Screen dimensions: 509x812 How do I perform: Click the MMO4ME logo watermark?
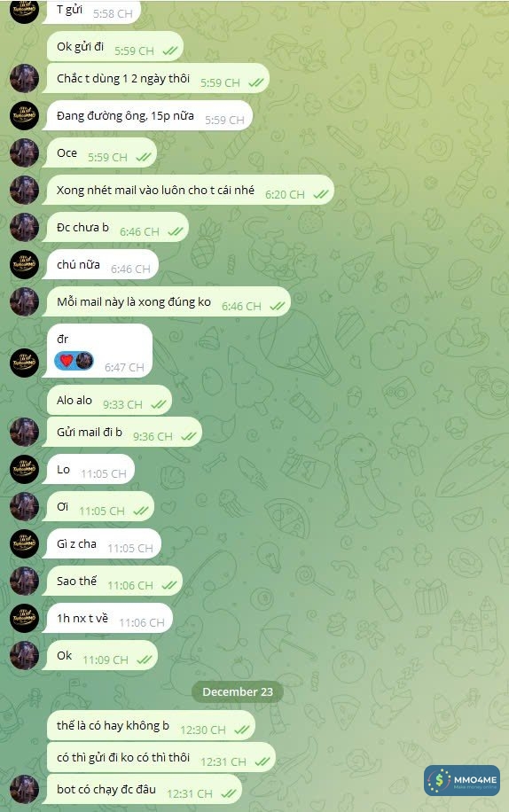[462, 780]
